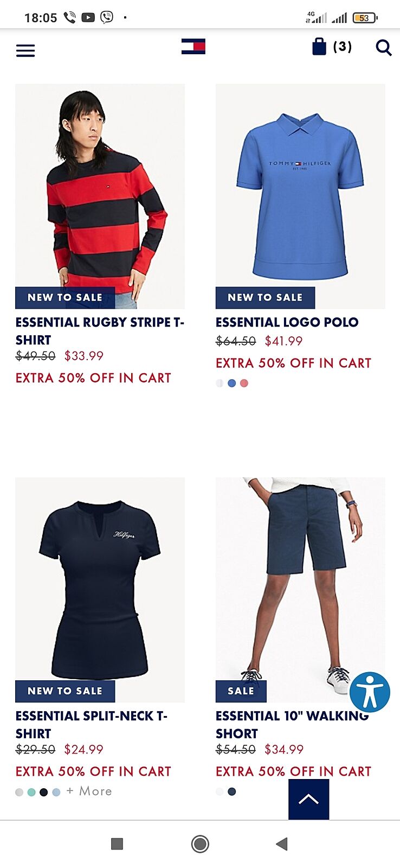Open Essential Rugby Stripe T-Shirt title link
The height and width of the screenshot is (868, 400).
click(100, 331)
